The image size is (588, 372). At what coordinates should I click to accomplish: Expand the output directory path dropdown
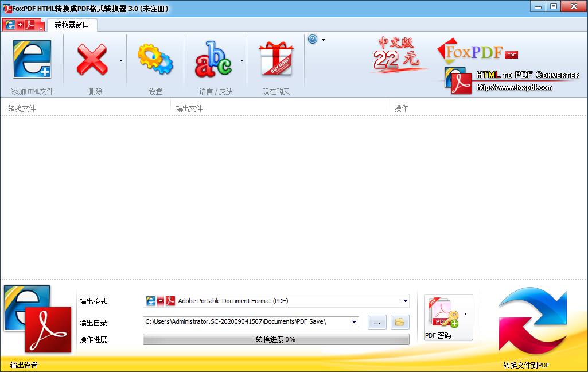tap(354, 321)
